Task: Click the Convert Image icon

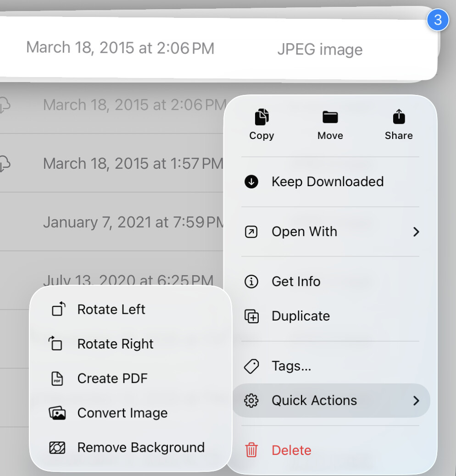Action: click(x=57, y=413)
